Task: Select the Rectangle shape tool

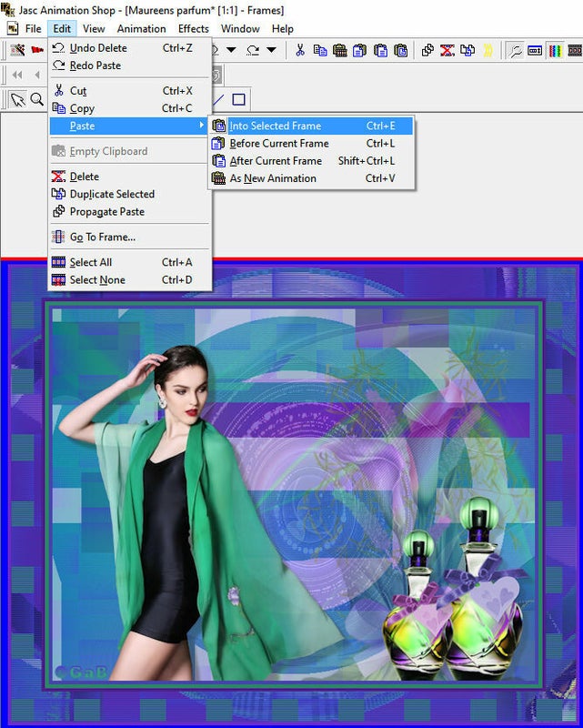Action: 238,99
